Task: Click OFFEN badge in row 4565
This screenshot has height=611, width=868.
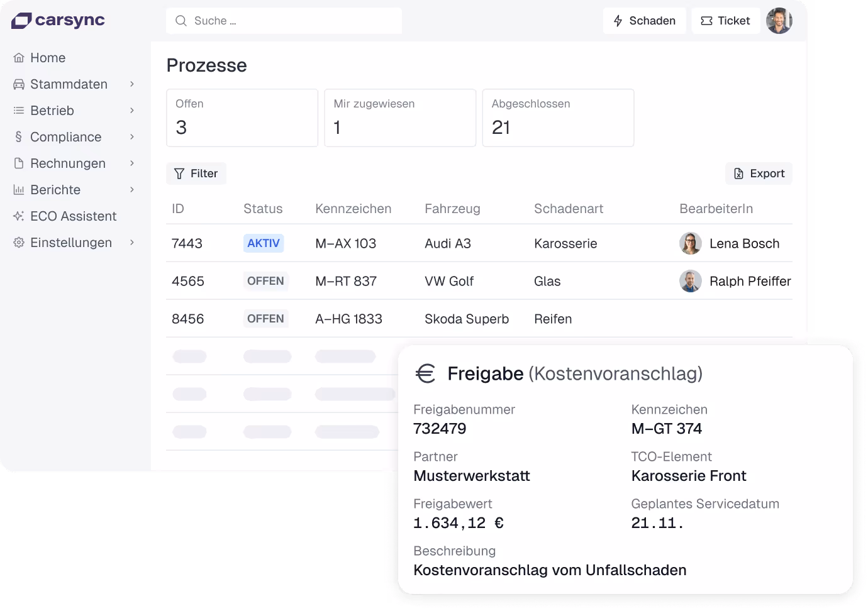Action: [x=265, y=281]
